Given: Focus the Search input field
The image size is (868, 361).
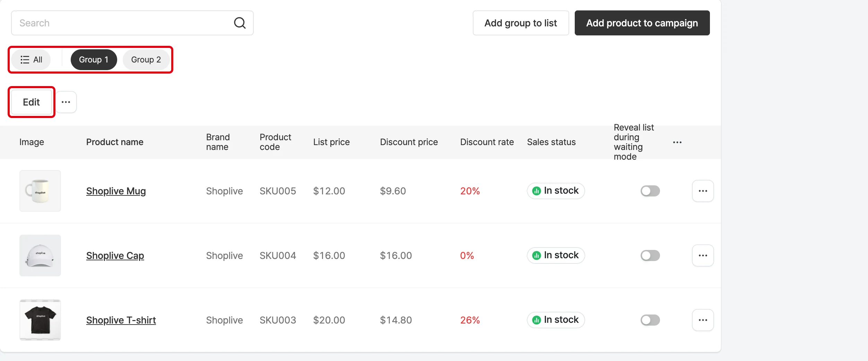Looking at the screenshot, I should point(132,23).
